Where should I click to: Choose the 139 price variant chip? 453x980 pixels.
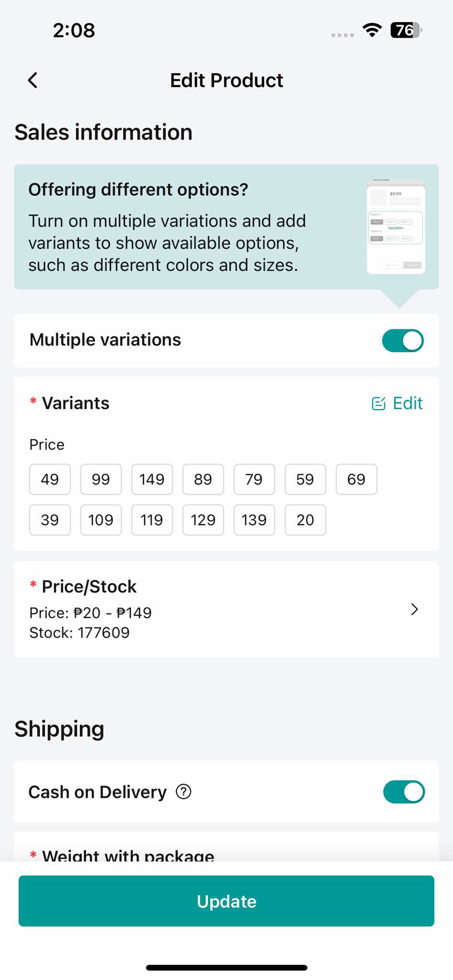pos(254,520)
